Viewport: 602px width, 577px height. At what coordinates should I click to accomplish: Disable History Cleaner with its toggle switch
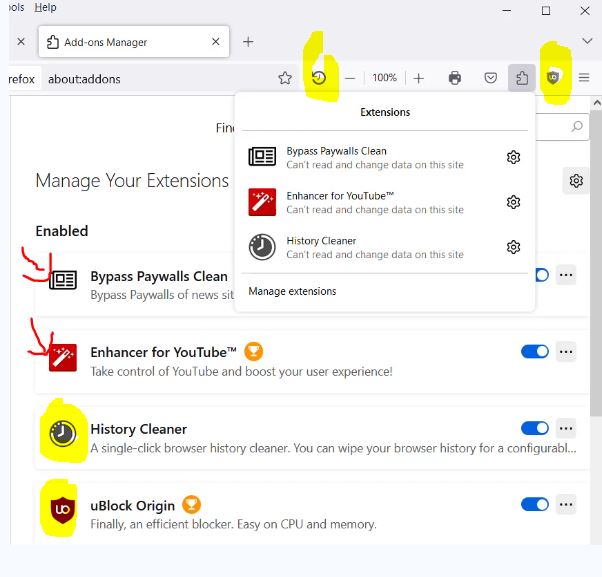(x=535, y=428)
